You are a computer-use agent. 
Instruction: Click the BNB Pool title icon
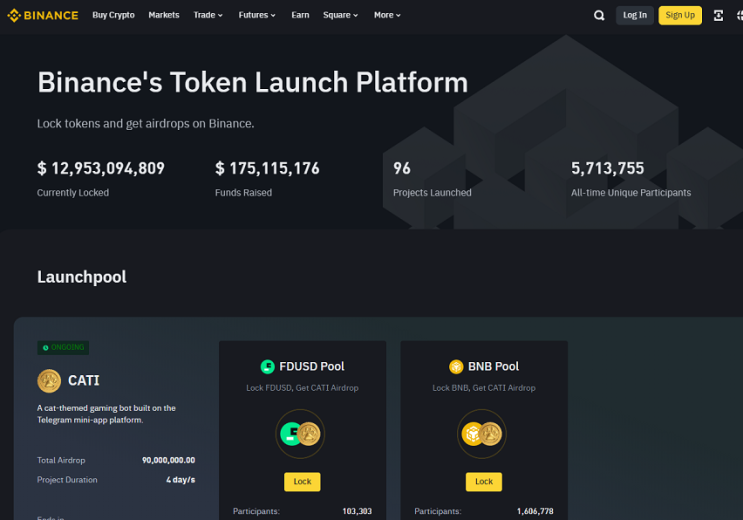[456, 366]
